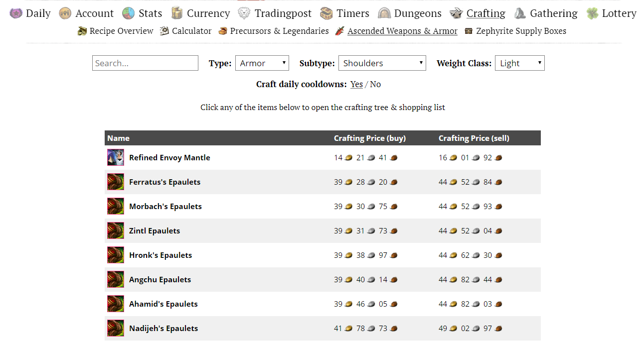Open the Weight Class dropdown showing Light
Image resolution: width=644 pixels, height=342 pixels.
coord(520,63)
